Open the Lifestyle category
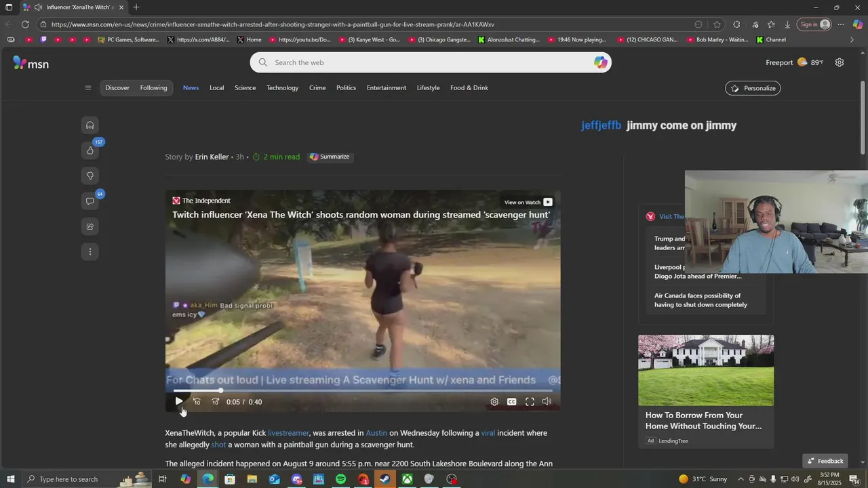The height and width of the screenshot is (488, 868). 428,88
